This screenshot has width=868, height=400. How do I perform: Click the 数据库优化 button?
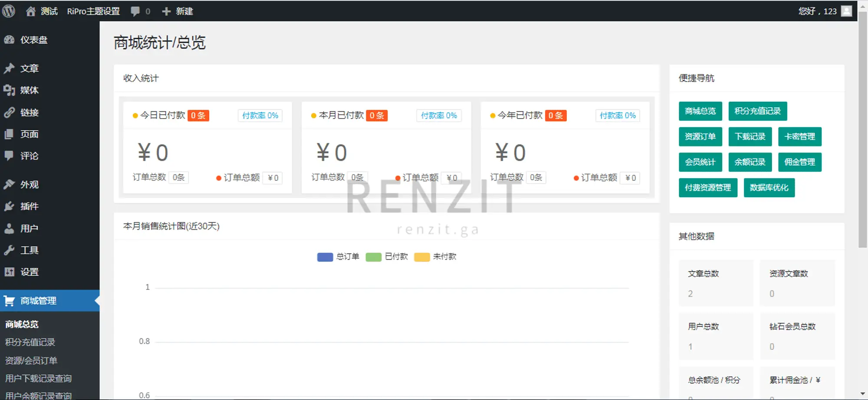pyautogui.click(x=769, y=188)
